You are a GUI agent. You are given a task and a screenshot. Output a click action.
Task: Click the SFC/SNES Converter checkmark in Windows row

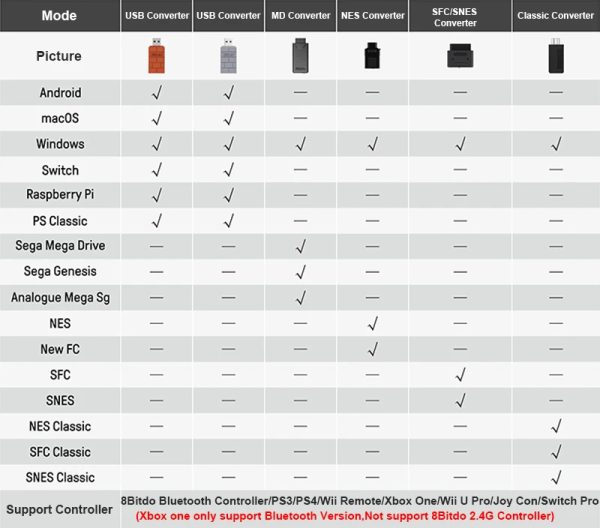(460, 144)
